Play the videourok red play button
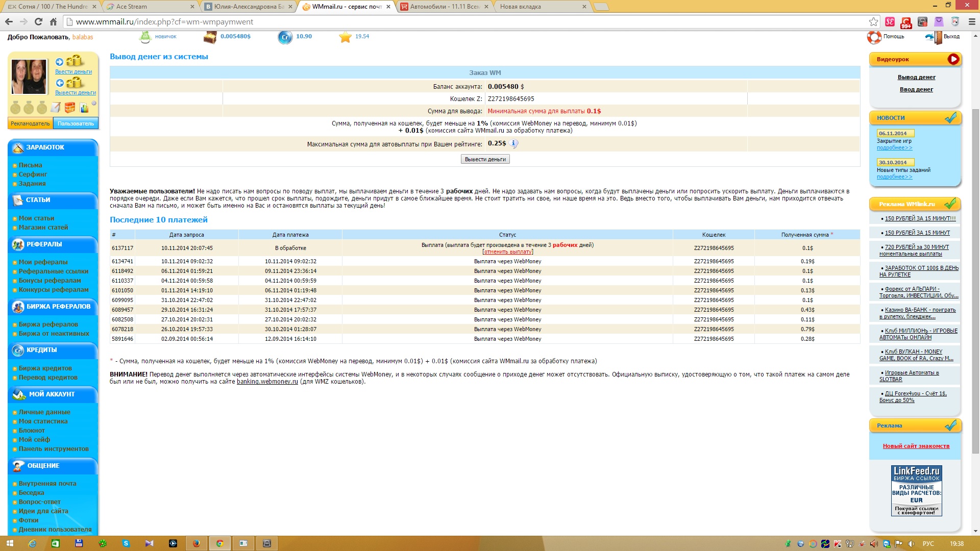Image resolution: width=980 pixels, height=551 pixels. click(953, 59)
